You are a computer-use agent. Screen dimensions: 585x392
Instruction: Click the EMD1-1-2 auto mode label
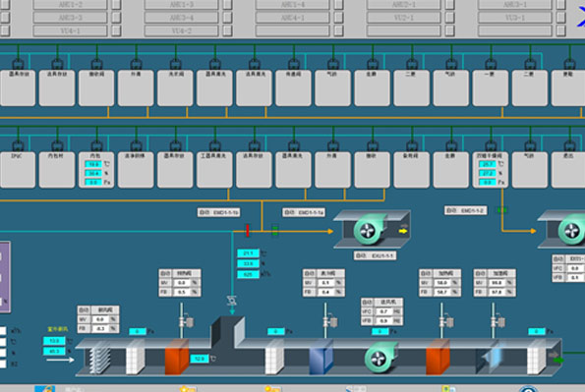(x=466, y=210)
